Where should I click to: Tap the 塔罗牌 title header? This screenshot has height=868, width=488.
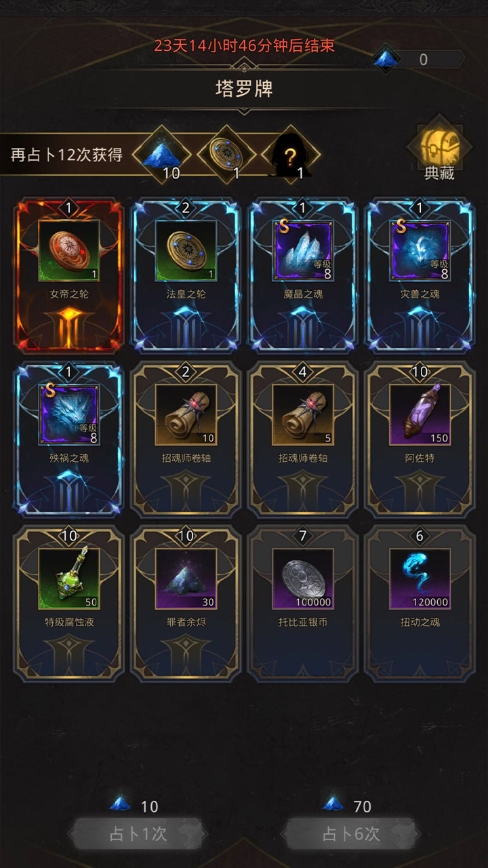tap(244, 90)
